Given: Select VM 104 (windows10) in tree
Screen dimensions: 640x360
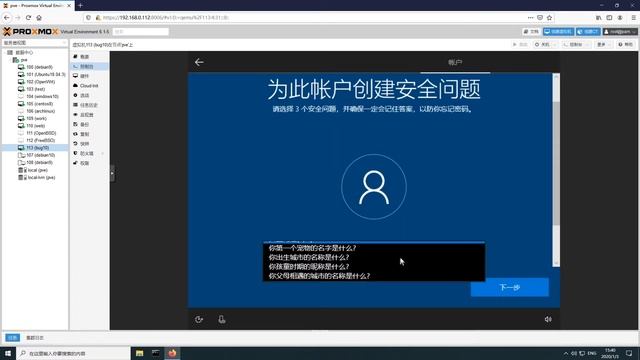Looking at the screenshot, I should pyautogui.click(x=42, y=96).
